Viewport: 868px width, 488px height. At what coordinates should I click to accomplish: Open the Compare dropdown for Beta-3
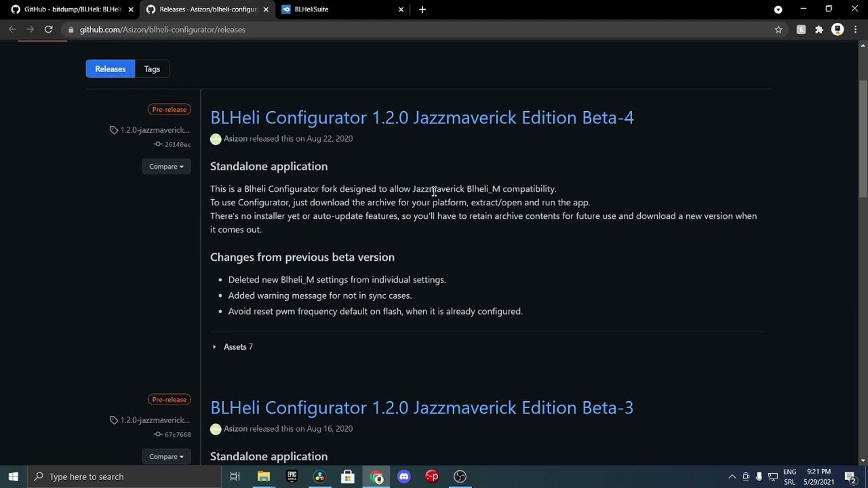click(166, 456)
